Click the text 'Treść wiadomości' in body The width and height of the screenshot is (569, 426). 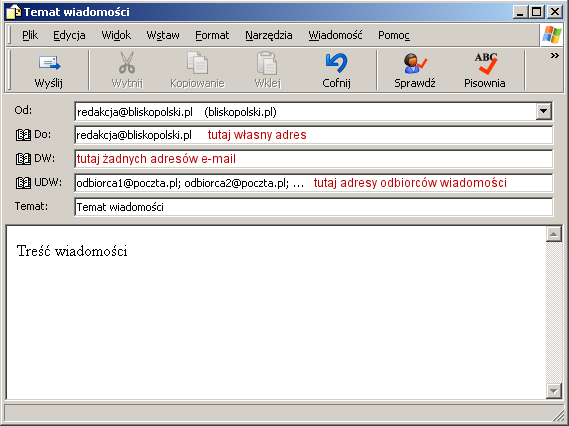click(x=72, y=251)
